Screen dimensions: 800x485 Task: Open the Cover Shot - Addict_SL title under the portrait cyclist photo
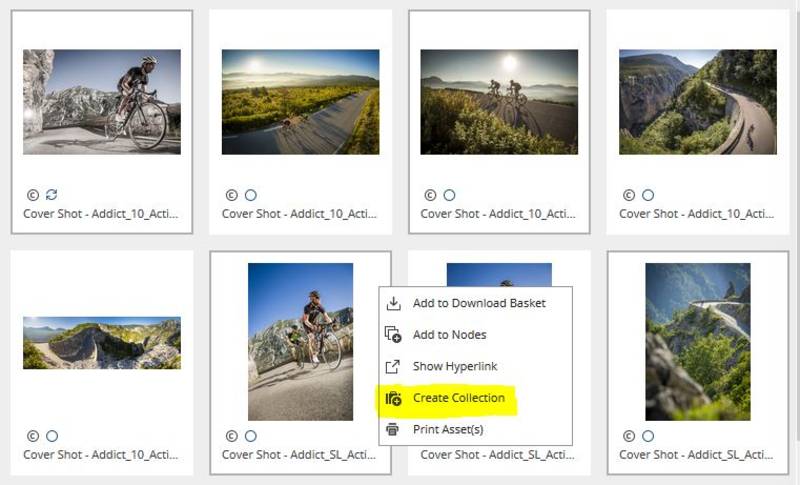(299, 454)
